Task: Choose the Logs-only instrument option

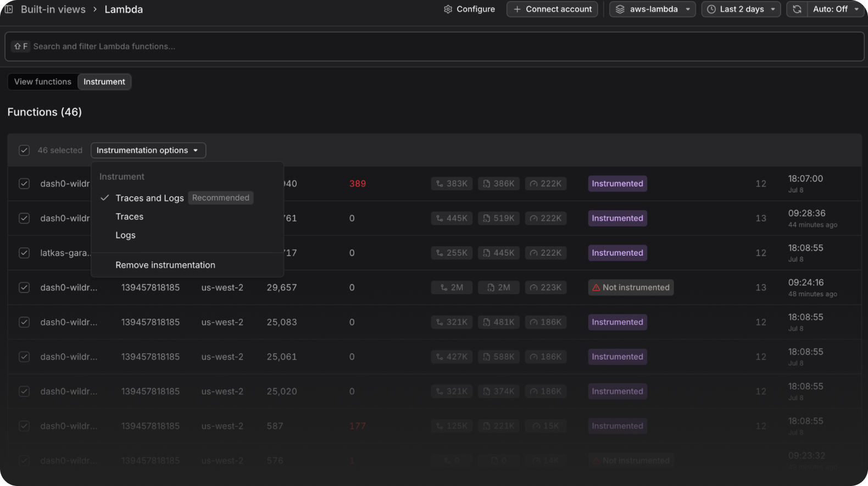Action: (187, 235)
